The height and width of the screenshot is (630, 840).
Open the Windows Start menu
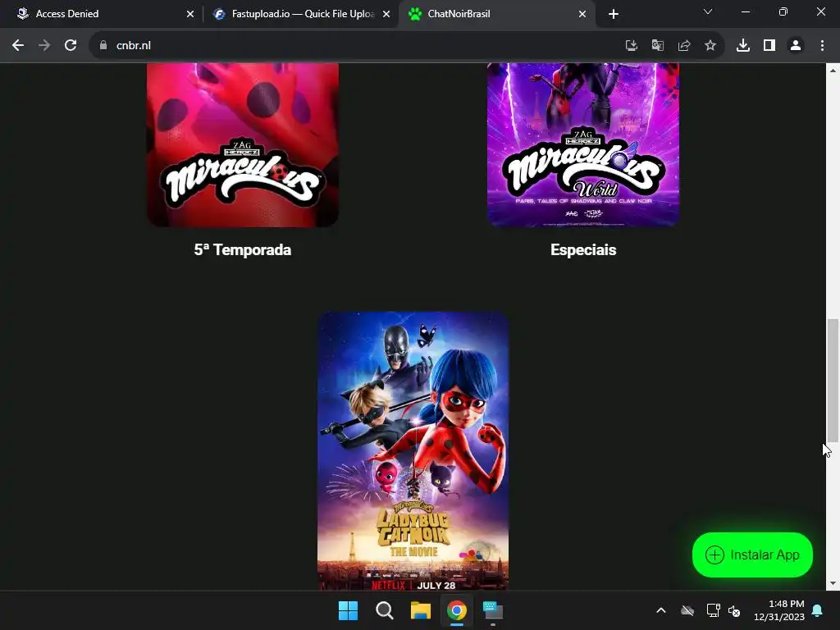348,610
